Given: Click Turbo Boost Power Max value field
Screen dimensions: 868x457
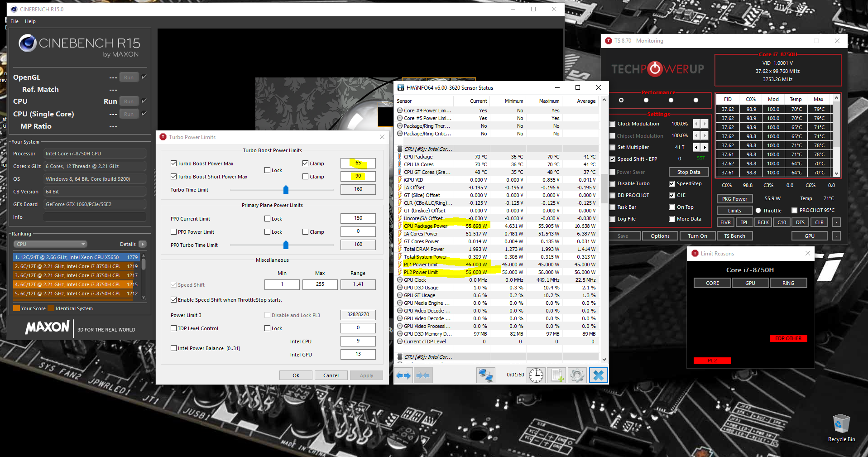Looking at the screenshot, I should click(358, 163).
